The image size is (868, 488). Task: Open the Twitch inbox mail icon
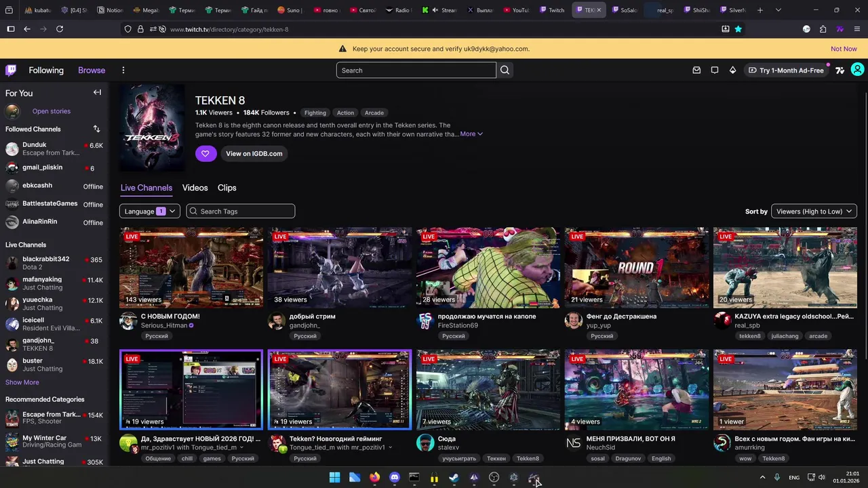click(x=696, y=70)
